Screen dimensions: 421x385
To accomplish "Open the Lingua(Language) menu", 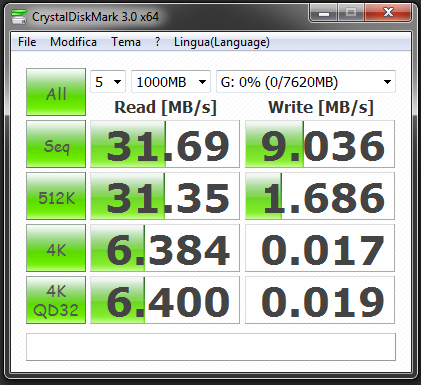I will pos(222,42).
